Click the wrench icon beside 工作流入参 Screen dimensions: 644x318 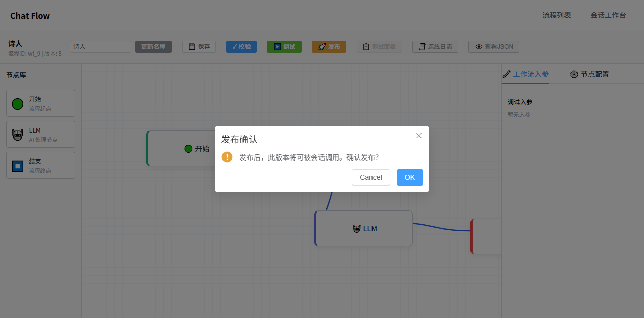tap(506, 74)
